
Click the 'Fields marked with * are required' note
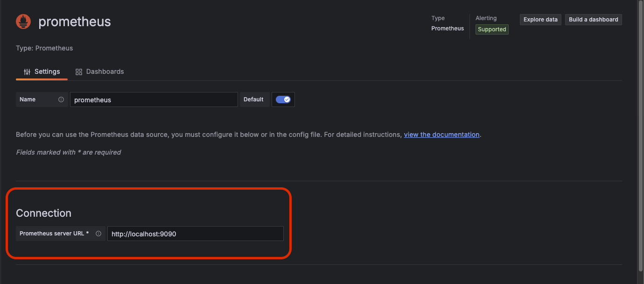69,152
